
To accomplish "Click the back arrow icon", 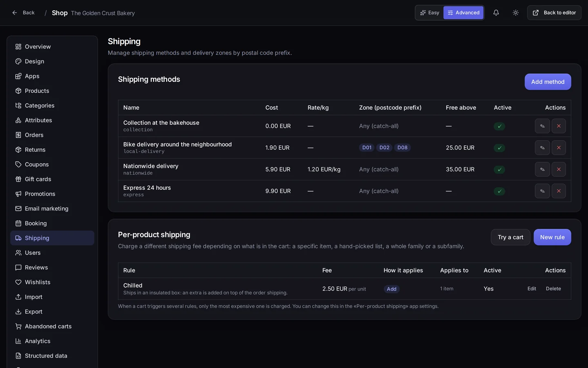I will point(15,13).
